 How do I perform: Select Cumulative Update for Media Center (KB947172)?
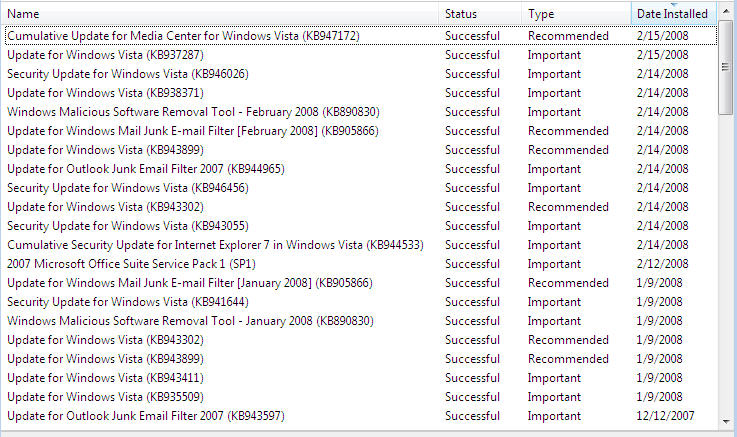pos(183,36)
